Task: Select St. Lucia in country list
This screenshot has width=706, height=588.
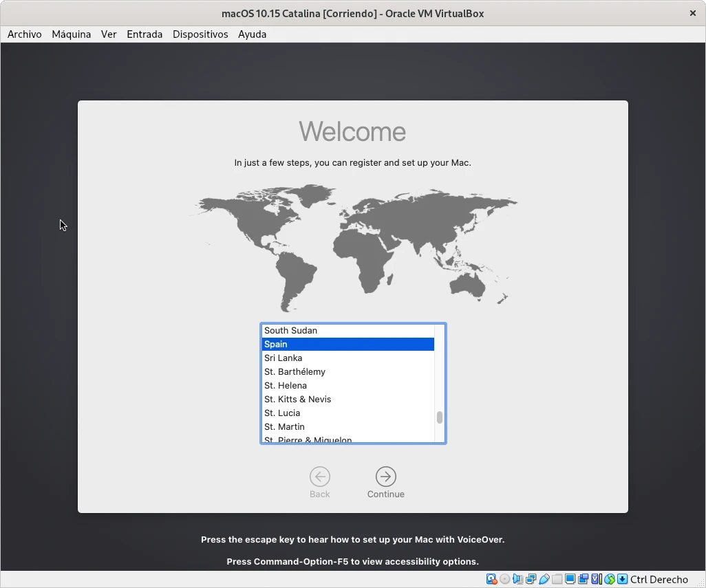Action: coord(282,413)
